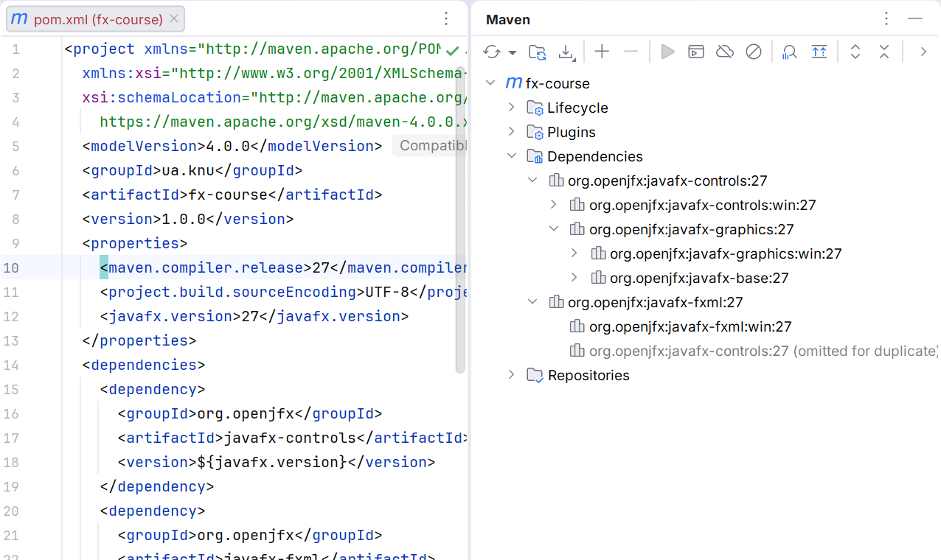Screen dimensions: 941x560
Task: Download sources and documentation
Action: click(x=566, y=52)
